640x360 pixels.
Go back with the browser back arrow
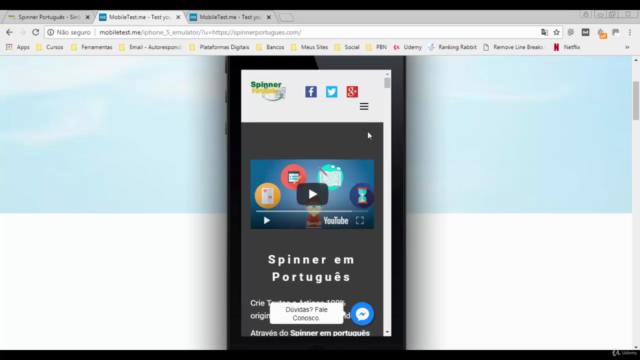coord(9,32)
